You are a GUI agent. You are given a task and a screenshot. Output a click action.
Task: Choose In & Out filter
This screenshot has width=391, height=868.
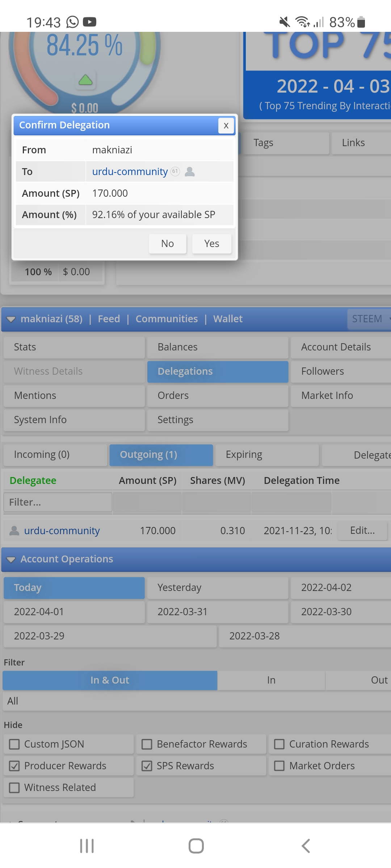coord(110,680)
